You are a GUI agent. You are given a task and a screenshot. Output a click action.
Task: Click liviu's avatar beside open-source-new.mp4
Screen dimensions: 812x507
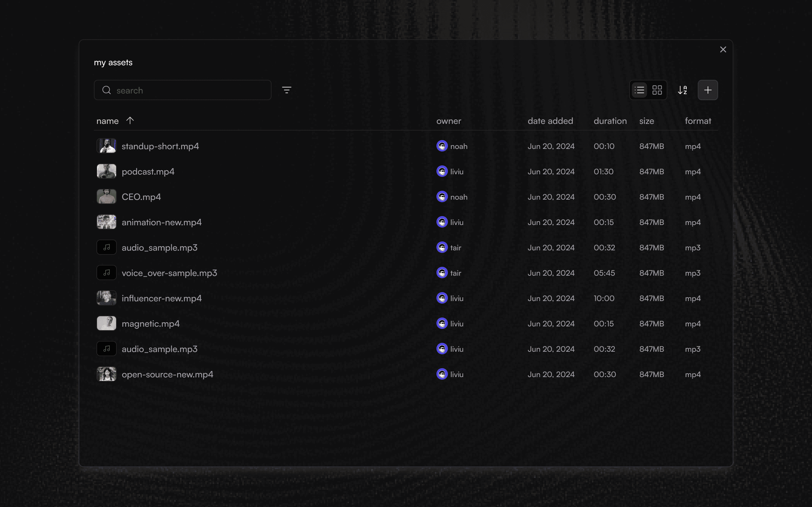pos(442,374)
